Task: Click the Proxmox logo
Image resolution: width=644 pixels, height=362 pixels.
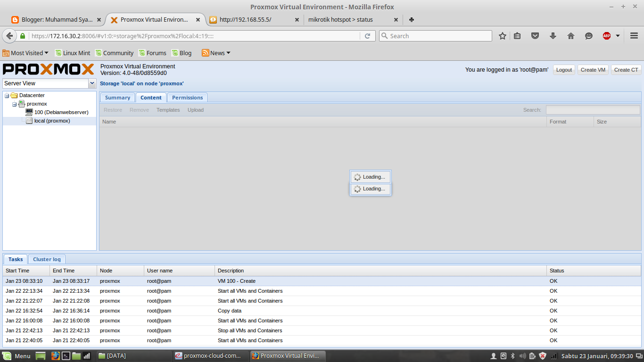Action: (x=49, y=69)
